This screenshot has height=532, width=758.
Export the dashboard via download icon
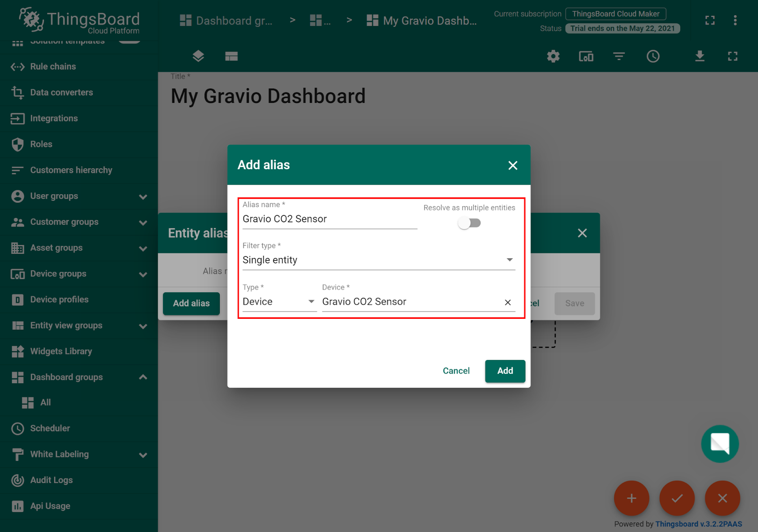699,56
